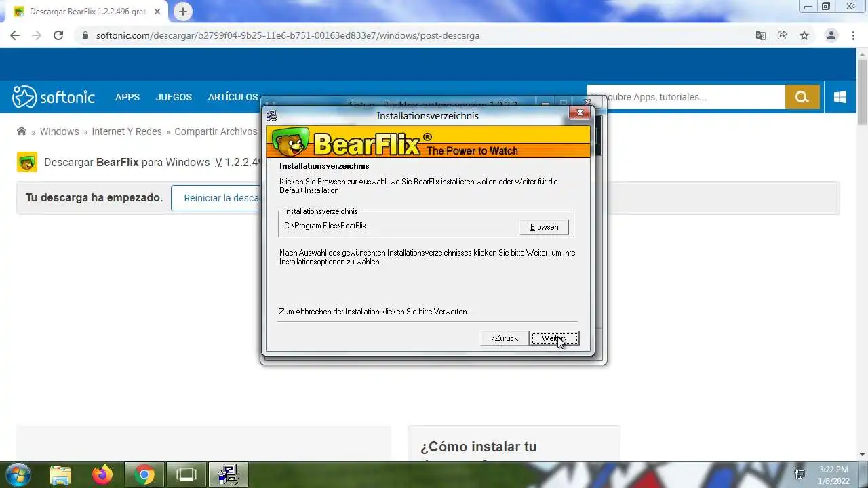The width and height of the screenshot is (868, 488).
Task: Reload the Softonic page
Action: coord(58,35)
